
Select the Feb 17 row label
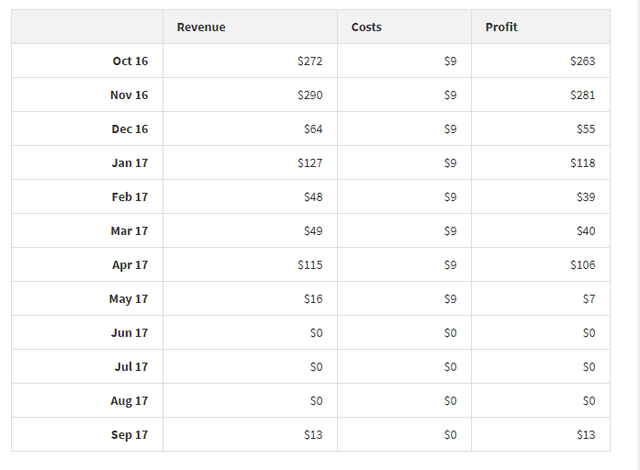(130, 197)
